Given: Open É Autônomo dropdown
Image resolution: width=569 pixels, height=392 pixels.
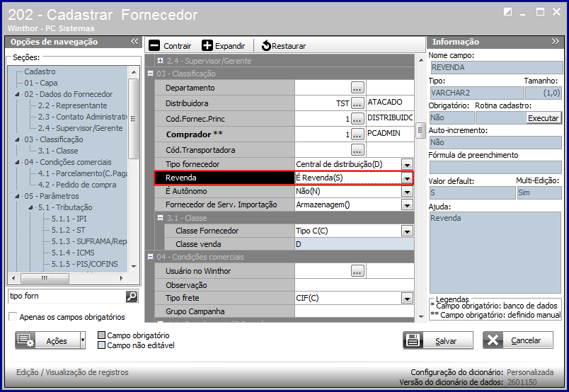Looking at the screenshot, I should click(407, 191).
